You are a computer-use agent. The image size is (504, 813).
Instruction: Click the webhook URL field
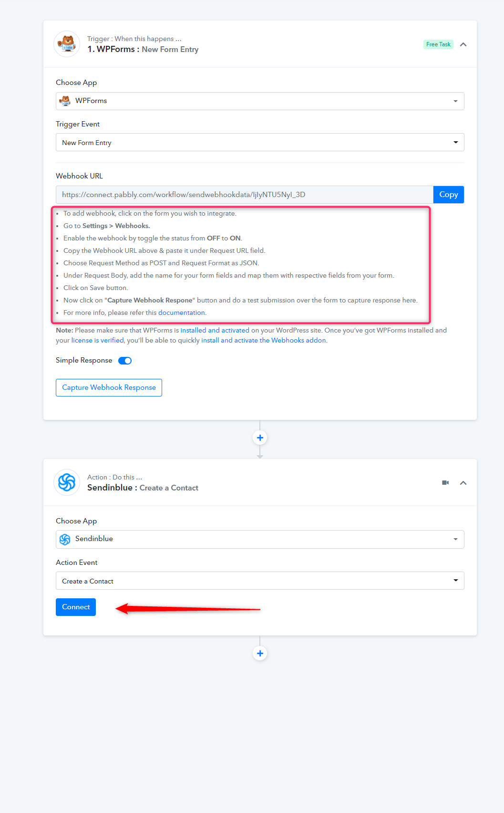(x=245, y=195)
